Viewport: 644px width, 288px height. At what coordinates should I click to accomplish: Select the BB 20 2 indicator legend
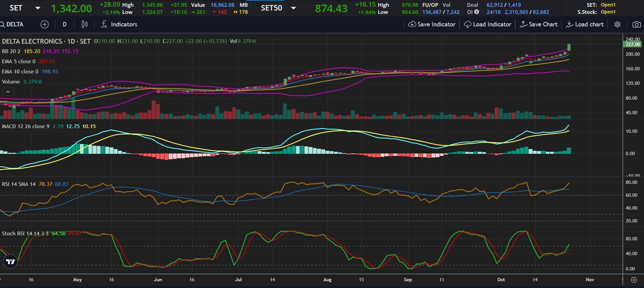coord(11,51)
